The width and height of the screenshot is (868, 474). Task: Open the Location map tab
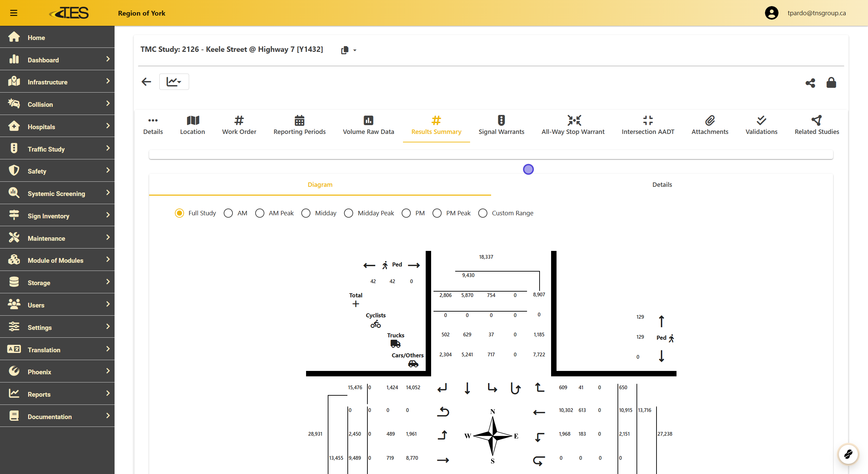click(193, 125)
